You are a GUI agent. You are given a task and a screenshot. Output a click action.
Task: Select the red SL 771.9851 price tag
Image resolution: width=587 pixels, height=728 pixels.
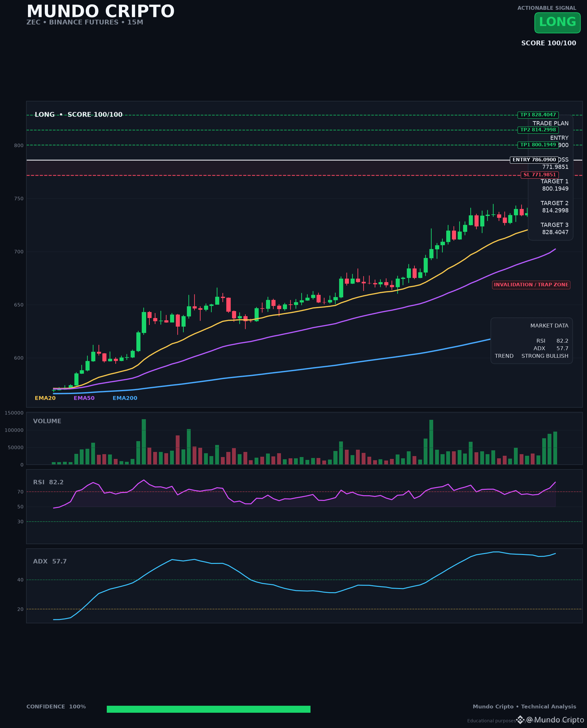click(540, 175)
